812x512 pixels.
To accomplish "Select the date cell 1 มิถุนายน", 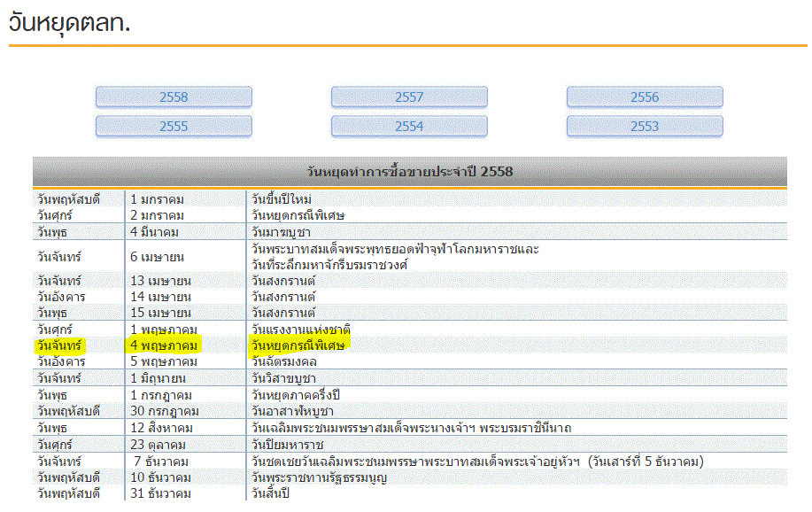I will pos(158,378).
